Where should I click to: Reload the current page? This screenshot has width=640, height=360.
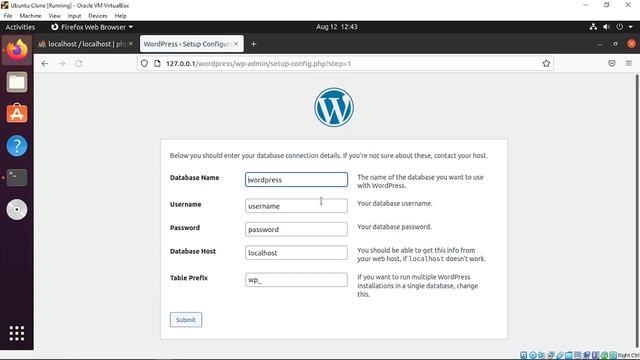point(79,64)
